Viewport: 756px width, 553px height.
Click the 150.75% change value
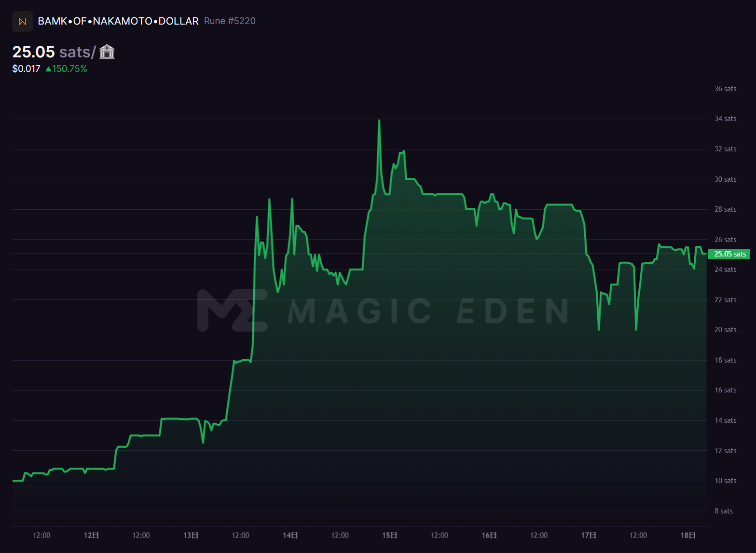tap(69, 69)
